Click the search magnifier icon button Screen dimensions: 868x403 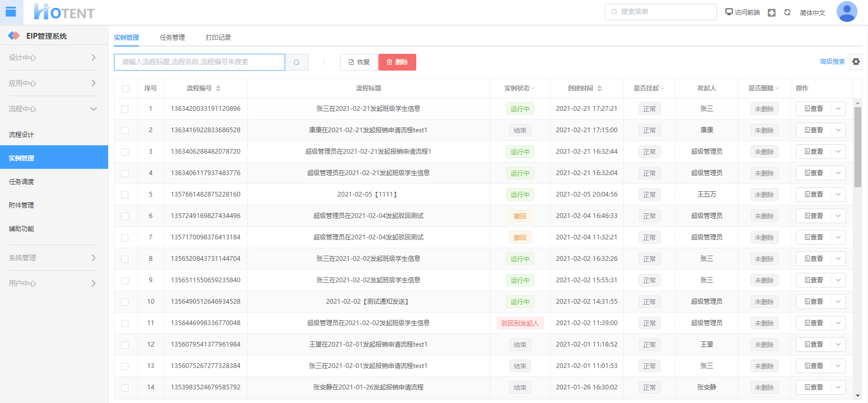click(x=297, y=62)
